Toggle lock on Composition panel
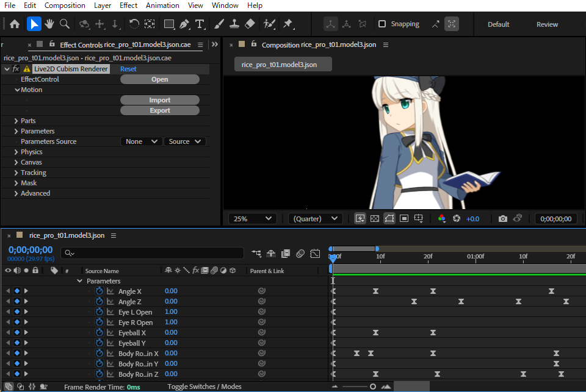Image resolution: width=586 pixels, height=392 pixels. coord(254,44)
